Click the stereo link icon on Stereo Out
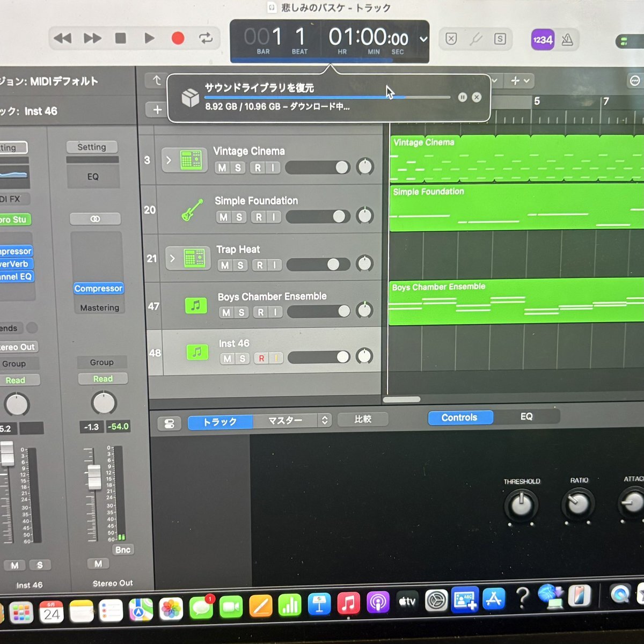This screenshot has height=644, width=644. [x=95, y=219]
